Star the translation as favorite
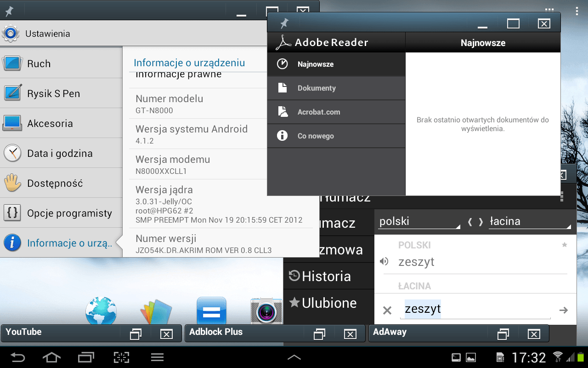 565,245
